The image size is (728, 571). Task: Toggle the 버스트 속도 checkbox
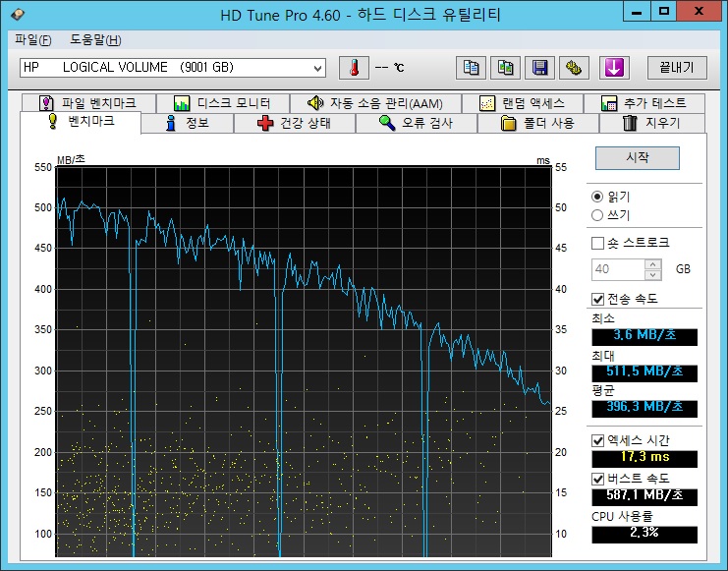click(x=598, y=479)
